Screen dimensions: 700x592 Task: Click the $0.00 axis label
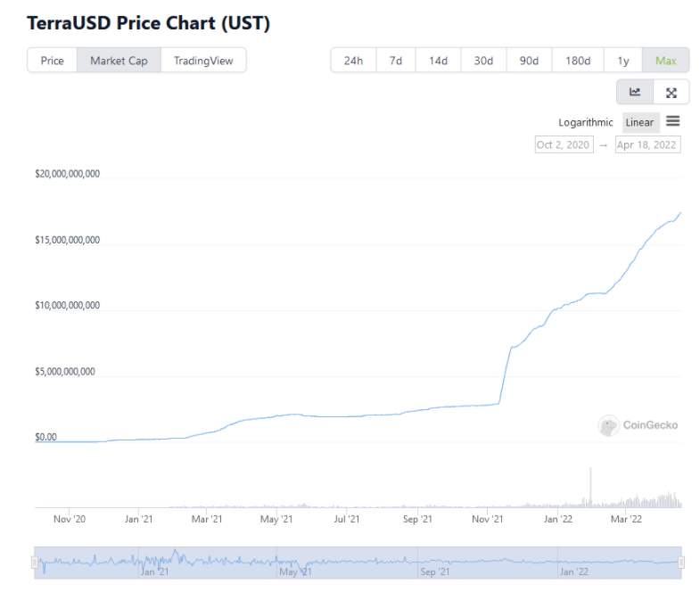pos(46,437)
